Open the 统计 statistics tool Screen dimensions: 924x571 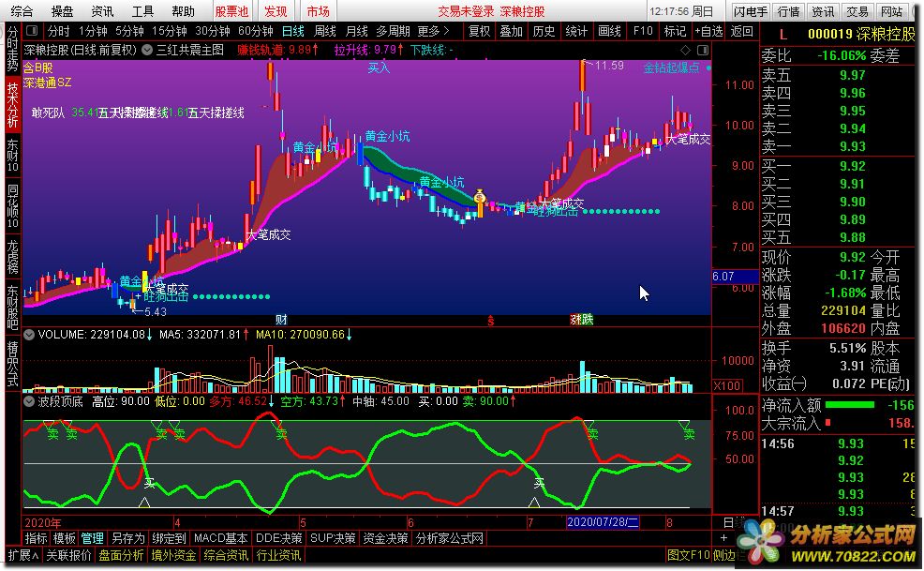(575, 31)
